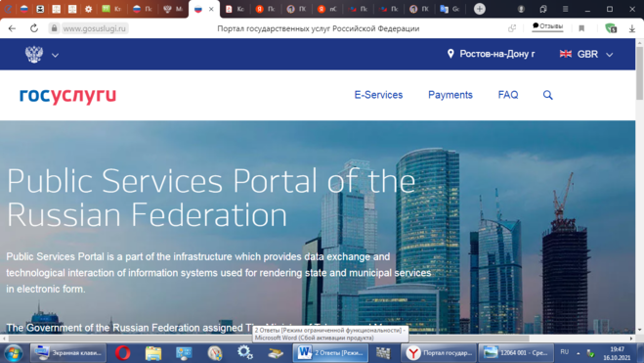This screenshot has width=644, height=363.
Task: Open the browser downloads arrow icon
Action: coord(632,28)
